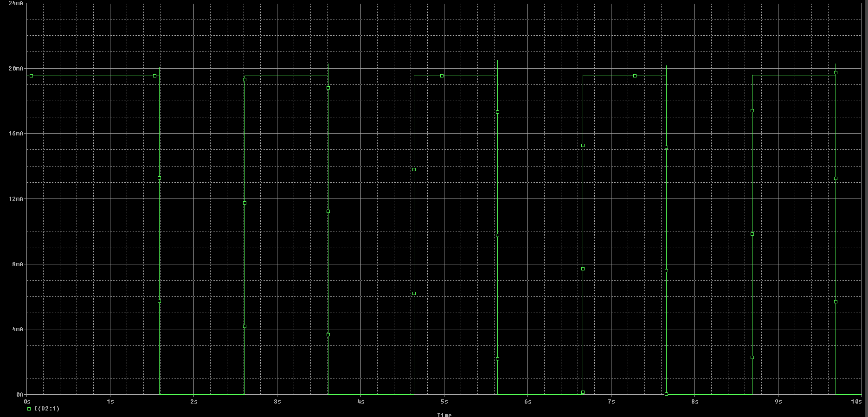Click the green square legend symbol for I(D2:1)
The image size is (868, 417).
[29, 409]
